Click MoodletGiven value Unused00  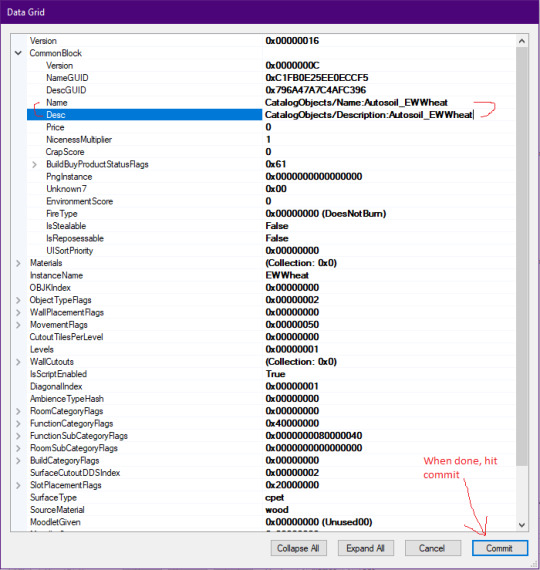[x=319, y=522]
